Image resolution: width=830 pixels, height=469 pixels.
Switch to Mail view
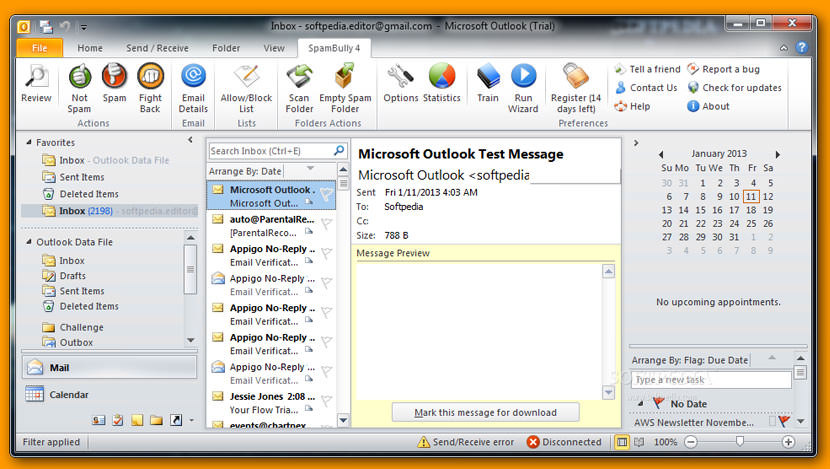coord(109,367)
